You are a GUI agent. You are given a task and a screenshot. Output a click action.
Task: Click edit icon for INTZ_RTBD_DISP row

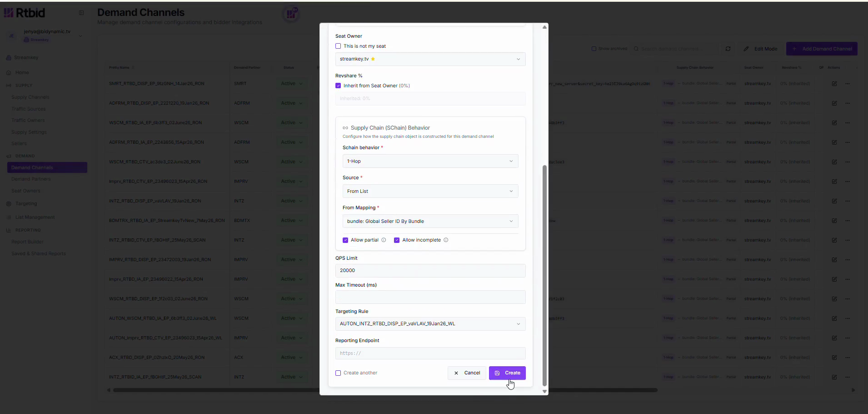tap(834, 201)
